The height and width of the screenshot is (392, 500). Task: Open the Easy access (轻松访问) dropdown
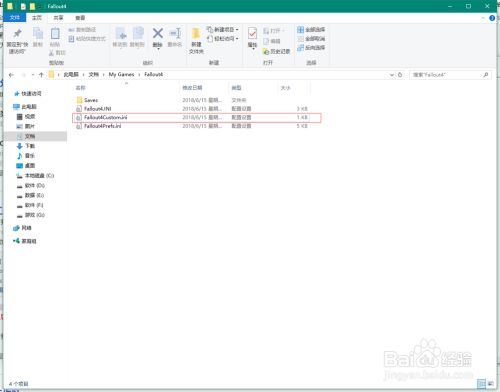click(222, 39)
